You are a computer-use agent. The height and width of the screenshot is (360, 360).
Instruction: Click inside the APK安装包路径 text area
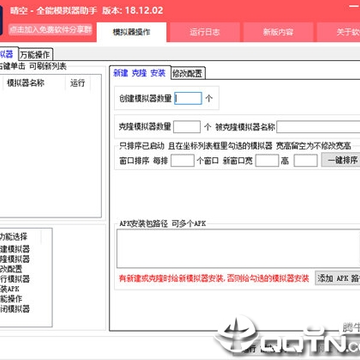pos(238,248)
